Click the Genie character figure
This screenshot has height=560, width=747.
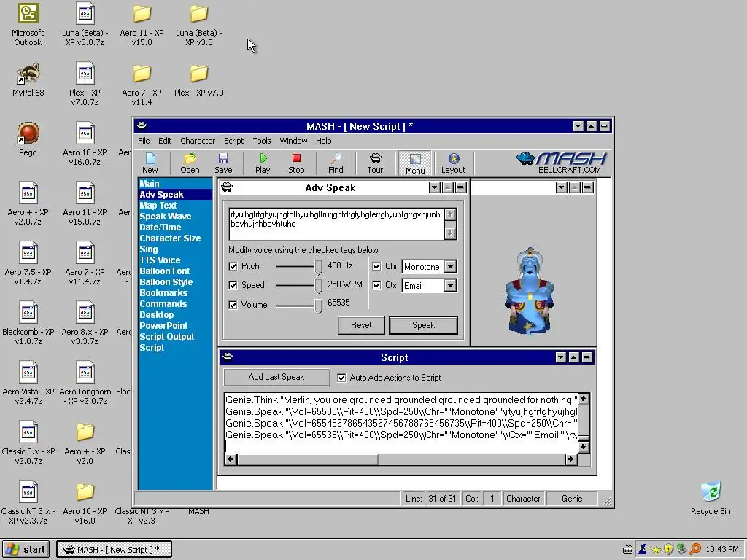(x=530, y=290)
